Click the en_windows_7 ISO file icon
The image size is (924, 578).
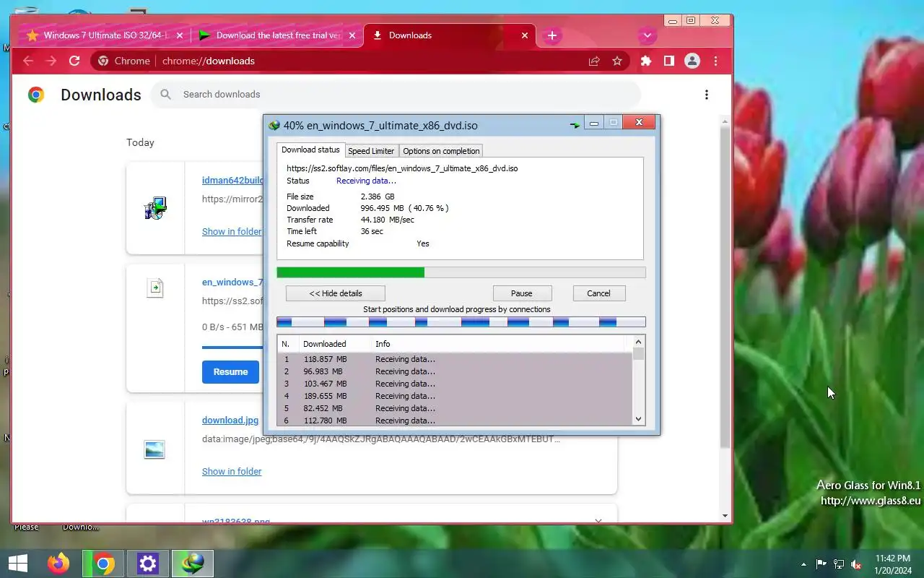[155, 288]
